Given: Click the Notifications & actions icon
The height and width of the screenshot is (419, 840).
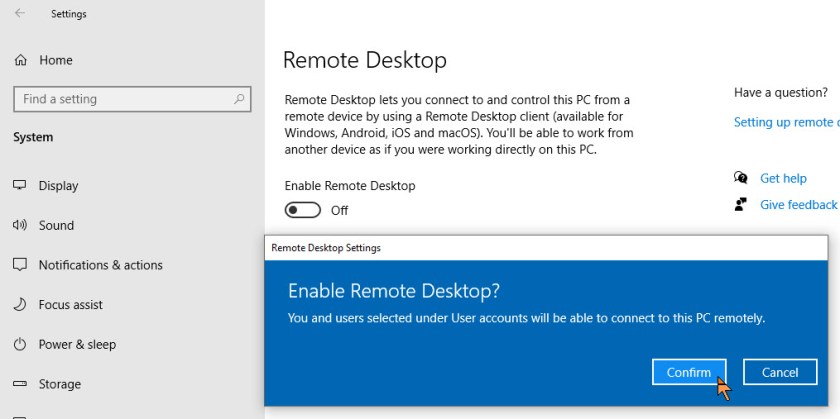Looking at the screenshot, I should (20, 265).
